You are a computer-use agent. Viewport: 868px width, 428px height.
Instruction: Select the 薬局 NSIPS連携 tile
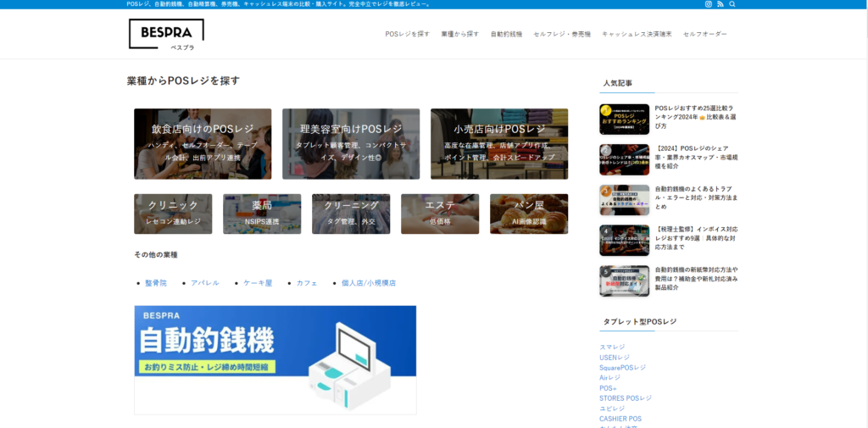[262, 214]
